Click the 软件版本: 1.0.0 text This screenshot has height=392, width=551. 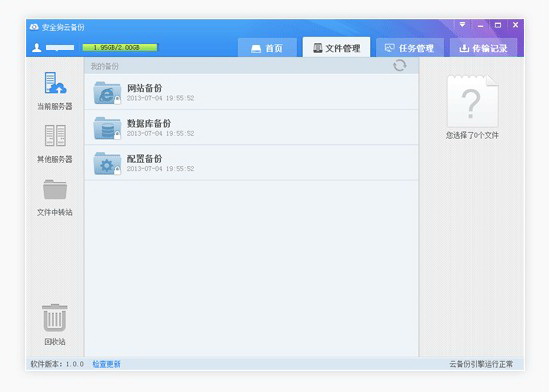click(57, 364)
